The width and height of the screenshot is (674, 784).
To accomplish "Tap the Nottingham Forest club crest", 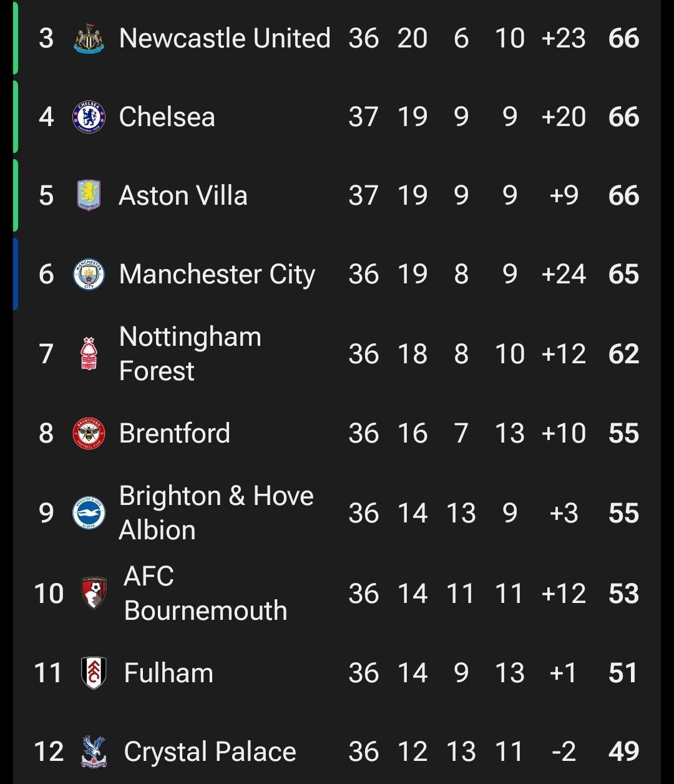I will (x=89, y=353).
